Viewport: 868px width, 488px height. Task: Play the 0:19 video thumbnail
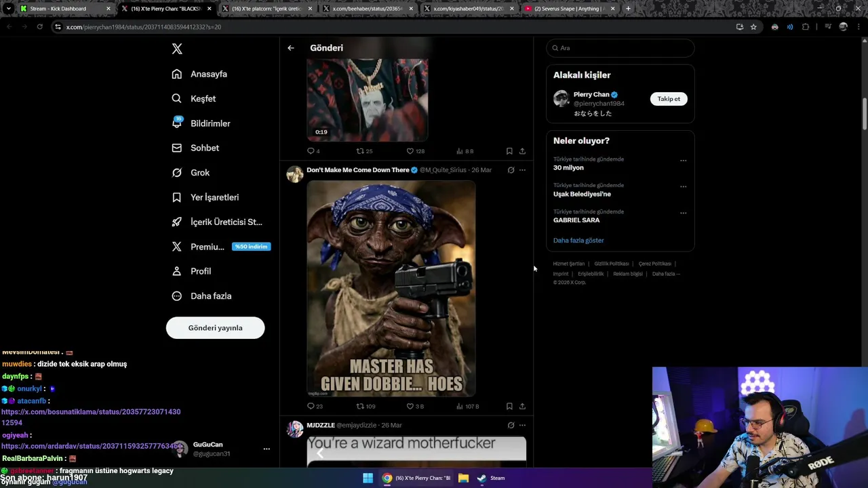(367, 100)
